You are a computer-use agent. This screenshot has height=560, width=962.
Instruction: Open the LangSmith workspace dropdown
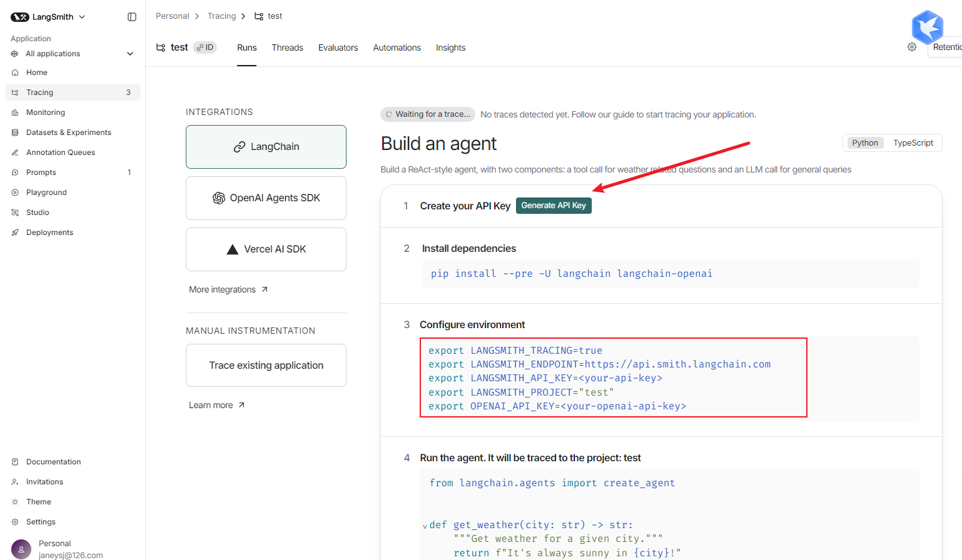[48, 17]
